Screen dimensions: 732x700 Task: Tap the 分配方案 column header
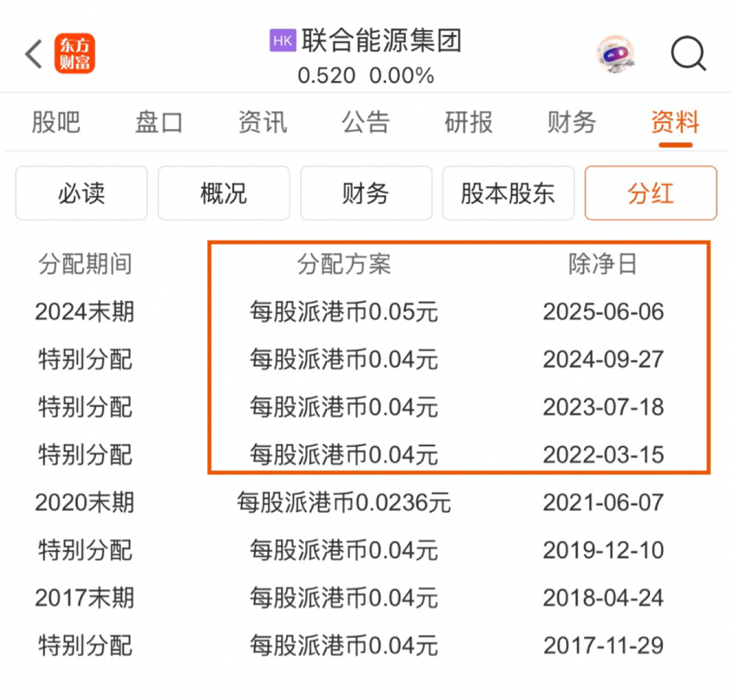point(344,265)
